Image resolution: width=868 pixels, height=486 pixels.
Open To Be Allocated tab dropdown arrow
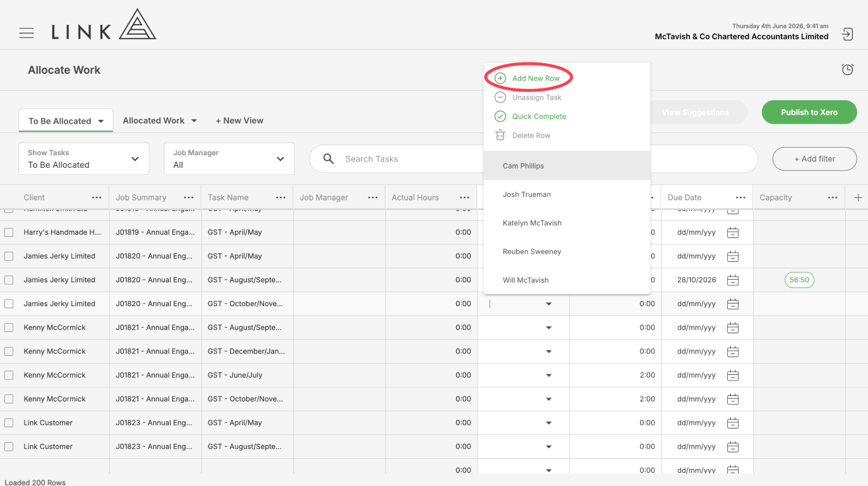click(x=101, y=121)
